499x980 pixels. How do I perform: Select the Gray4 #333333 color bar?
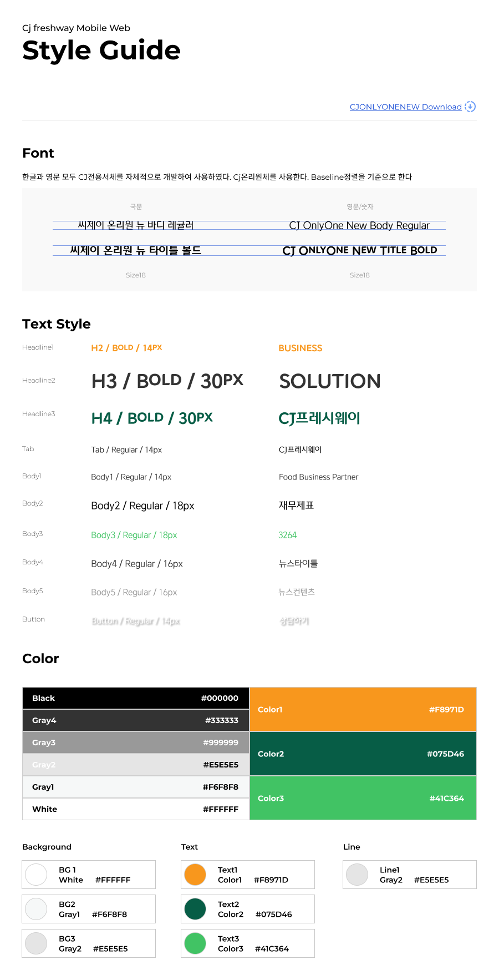click(x=136, y=720)
